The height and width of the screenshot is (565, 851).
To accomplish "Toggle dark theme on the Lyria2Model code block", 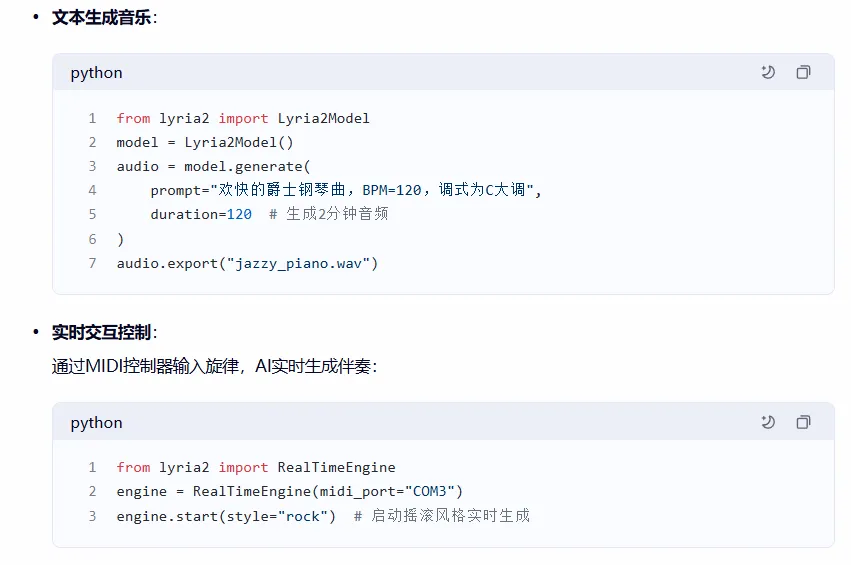I will pyautogui.click(x=768, y=73).
